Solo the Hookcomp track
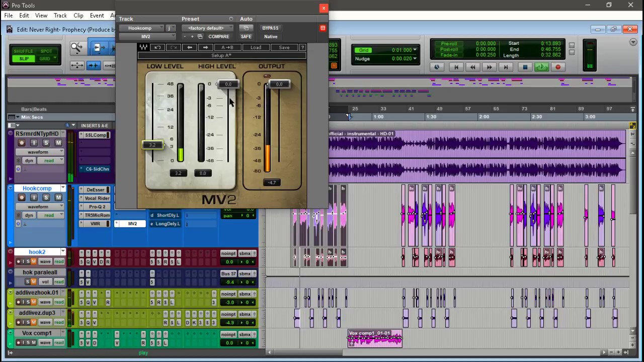 click(x=46, y=197)
